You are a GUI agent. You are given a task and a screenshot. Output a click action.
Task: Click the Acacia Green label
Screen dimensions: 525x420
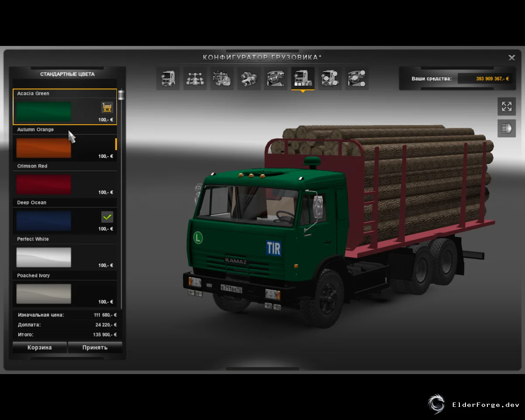33,93
